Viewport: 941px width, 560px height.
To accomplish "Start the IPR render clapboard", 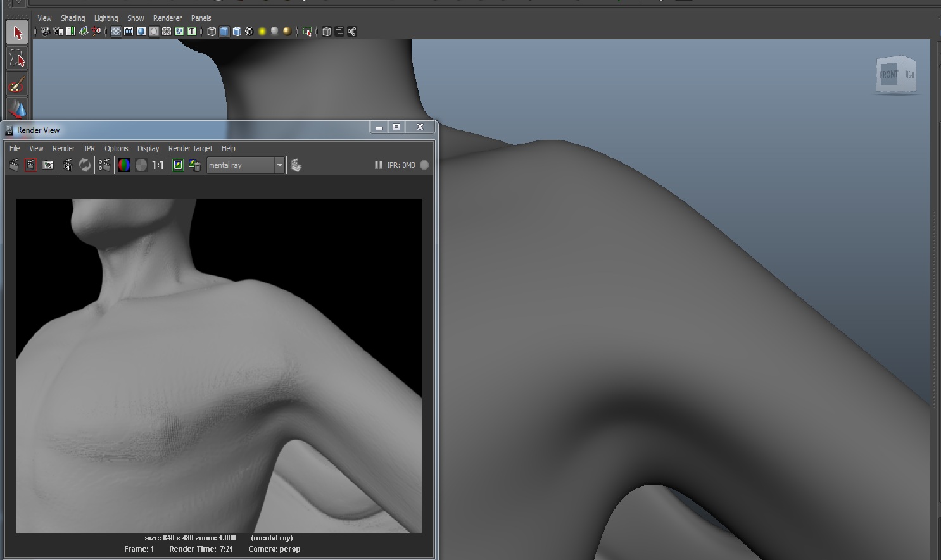I will pos(68,165).
